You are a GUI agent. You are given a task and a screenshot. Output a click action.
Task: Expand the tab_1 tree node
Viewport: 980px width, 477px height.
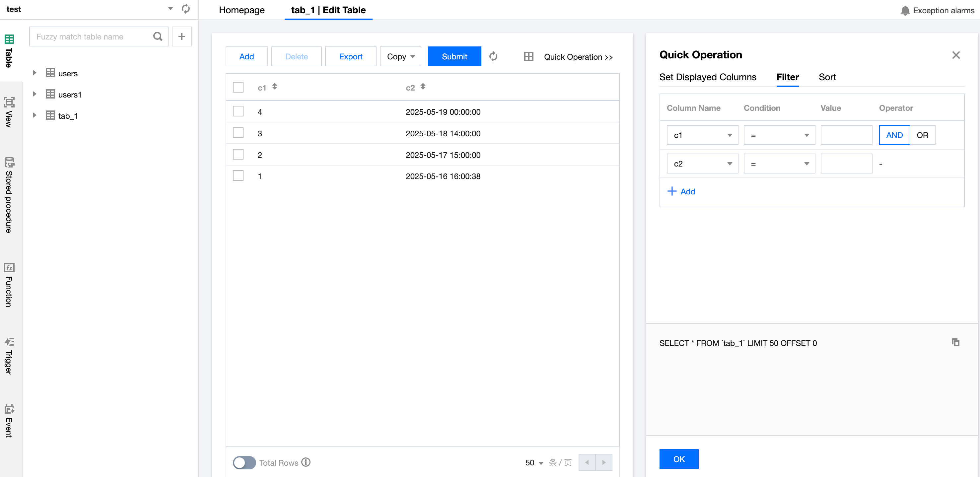[35, 116]
